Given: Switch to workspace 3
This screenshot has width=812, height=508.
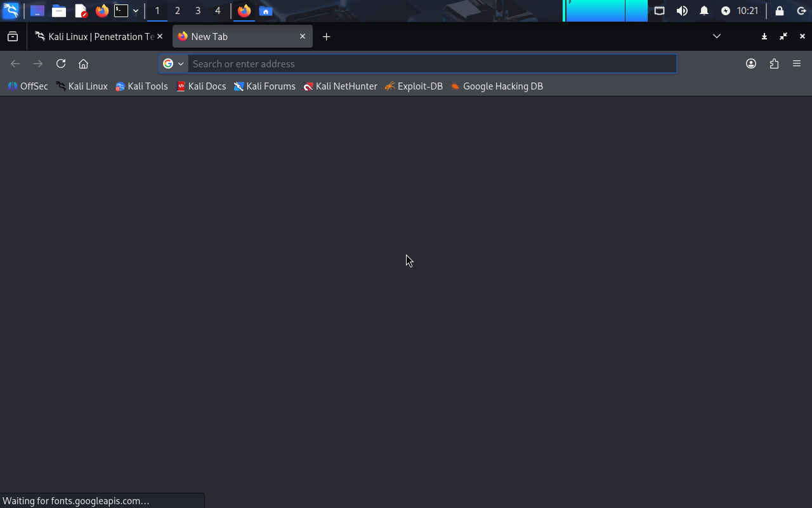Looking at the screenshot, I should pos(198,11).
